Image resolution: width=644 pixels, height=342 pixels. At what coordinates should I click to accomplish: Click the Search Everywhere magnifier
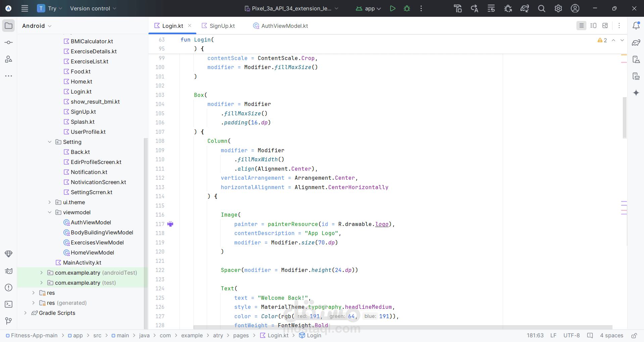[x=542, y=8]
